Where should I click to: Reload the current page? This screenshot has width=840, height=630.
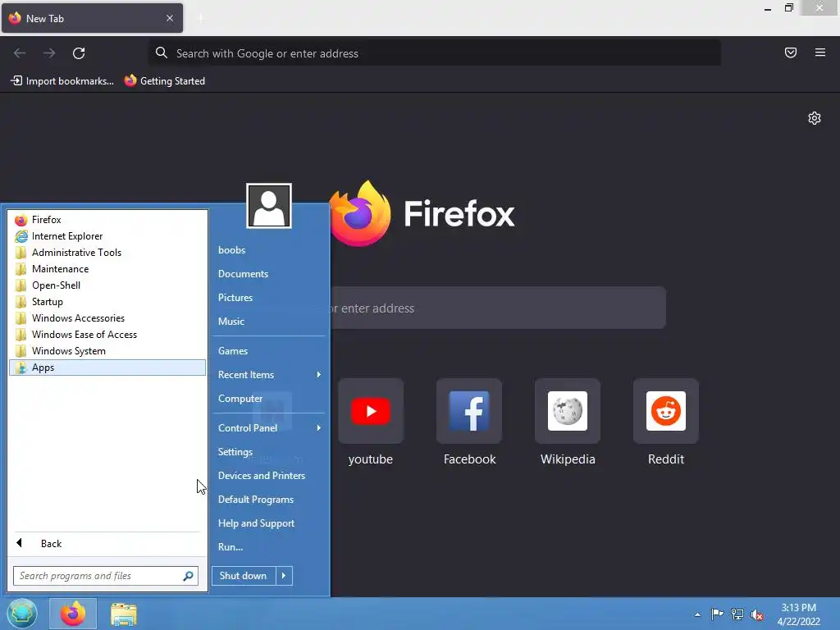[79, 53]
